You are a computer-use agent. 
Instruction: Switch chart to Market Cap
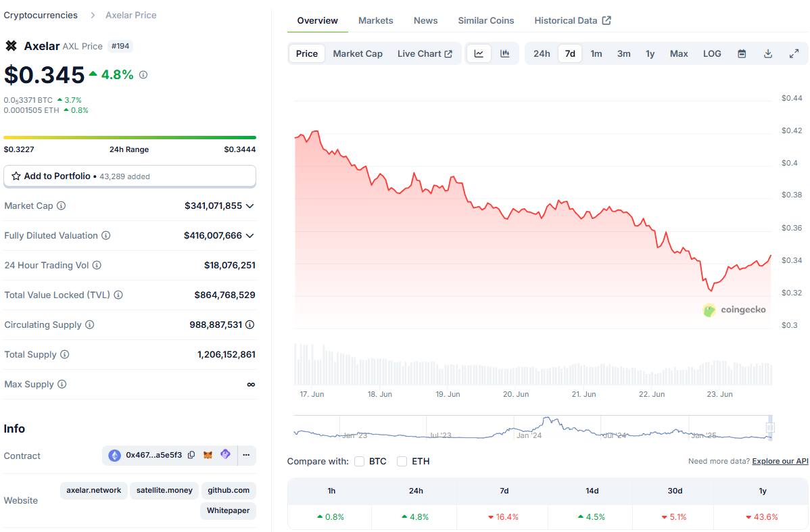(x=358, y=53)
